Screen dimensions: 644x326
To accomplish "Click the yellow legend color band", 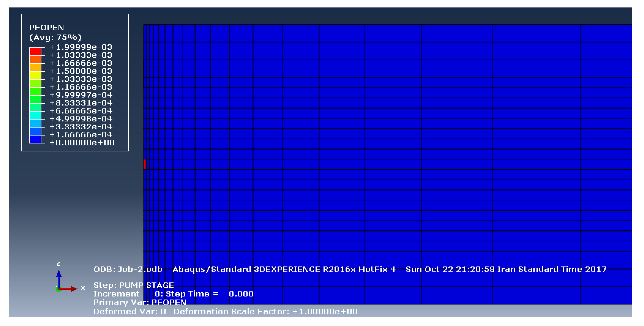I will 35,75.
